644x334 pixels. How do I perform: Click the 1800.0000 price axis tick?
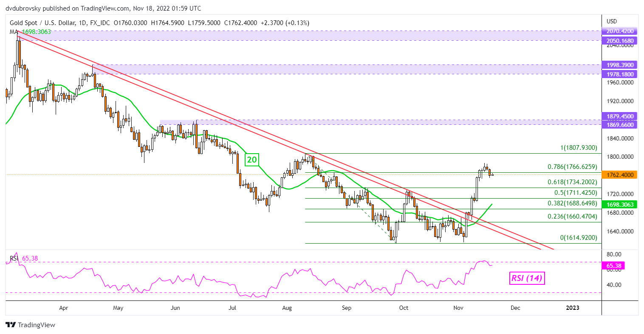coord(620,157)
